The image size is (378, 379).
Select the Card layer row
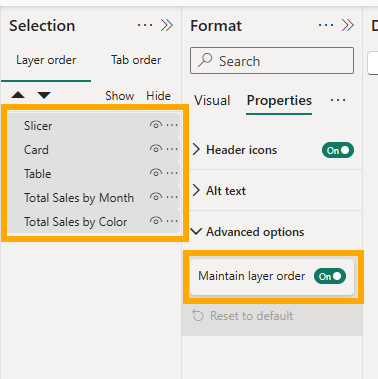pyautogui.click(x=93, y=149)
